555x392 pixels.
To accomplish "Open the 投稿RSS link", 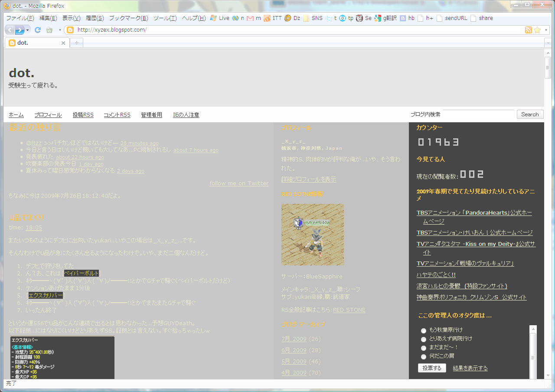I will pyautogui.click(x=83, y=115).
